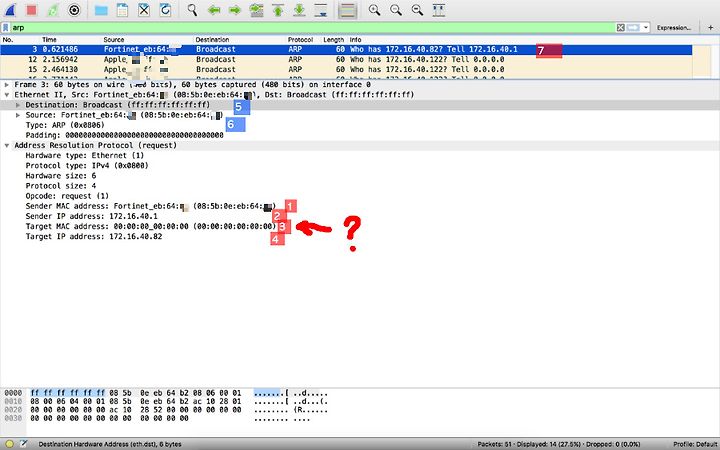Toggle auto scroll during live capture
The height and width of the screenshot is (450, 720).
(321, 10)
